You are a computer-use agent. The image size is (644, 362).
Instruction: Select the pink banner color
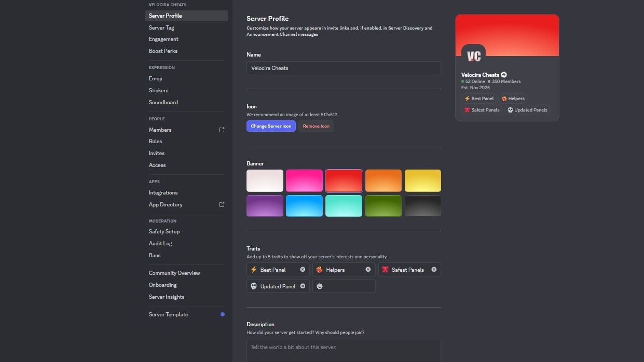(x=304, y=180)
